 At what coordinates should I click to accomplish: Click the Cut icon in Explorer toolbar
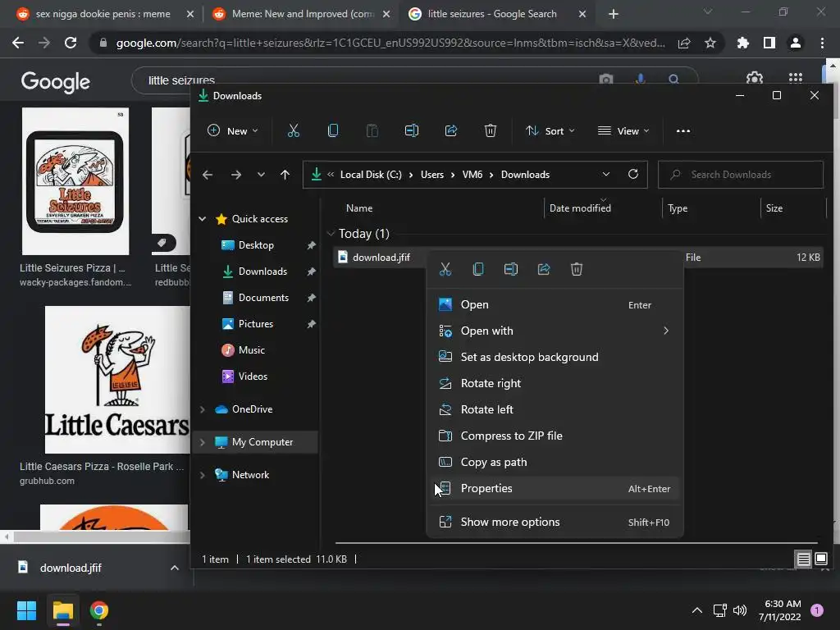[x=293, y=130]
